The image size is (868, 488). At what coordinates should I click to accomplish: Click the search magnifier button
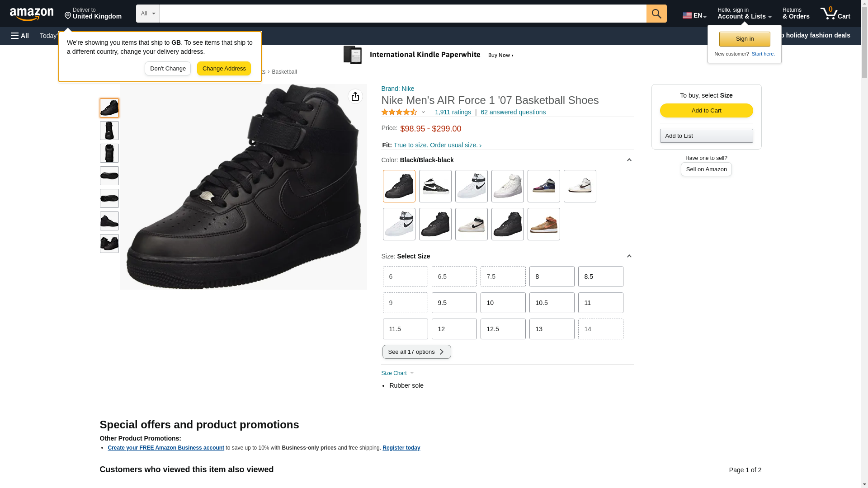[x=656, y=14]
